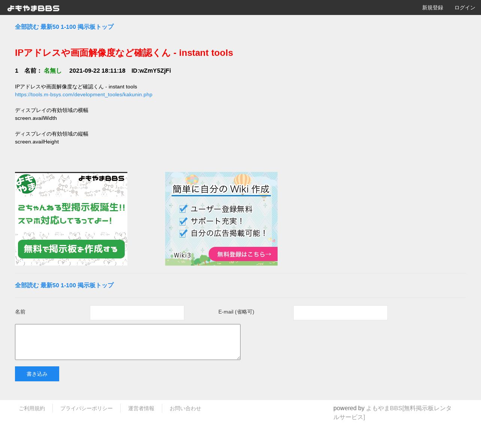Click text screen.availWidth
481x448 pixels.
coord(36,118)
